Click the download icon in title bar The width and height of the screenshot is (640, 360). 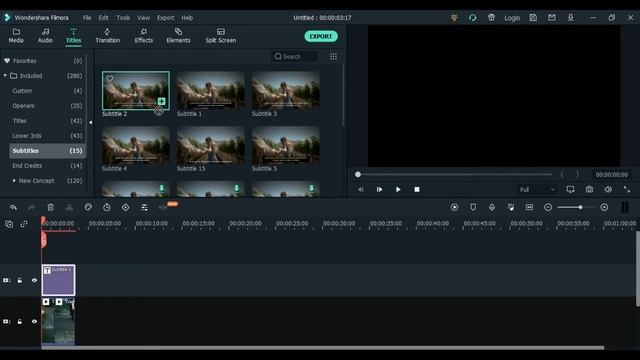tap(571, 18)
